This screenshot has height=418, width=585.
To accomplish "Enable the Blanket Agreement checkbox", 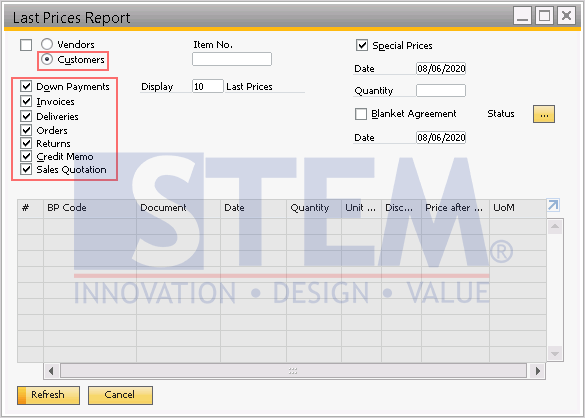I will (361, 114).
